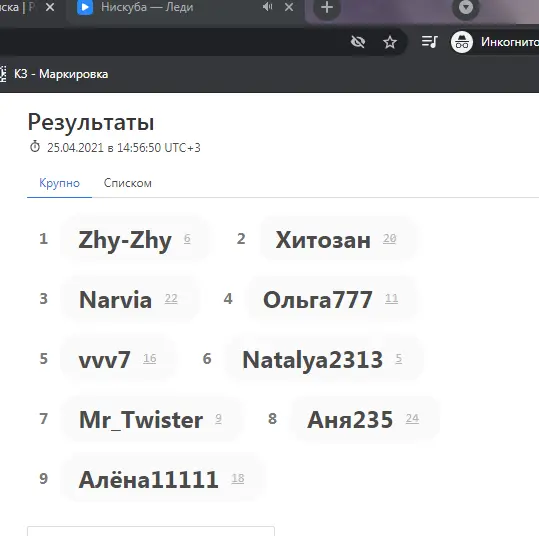The image size is (539, 536).
Task: Open number 24 link next to Аня235
Action: (412, 418)
